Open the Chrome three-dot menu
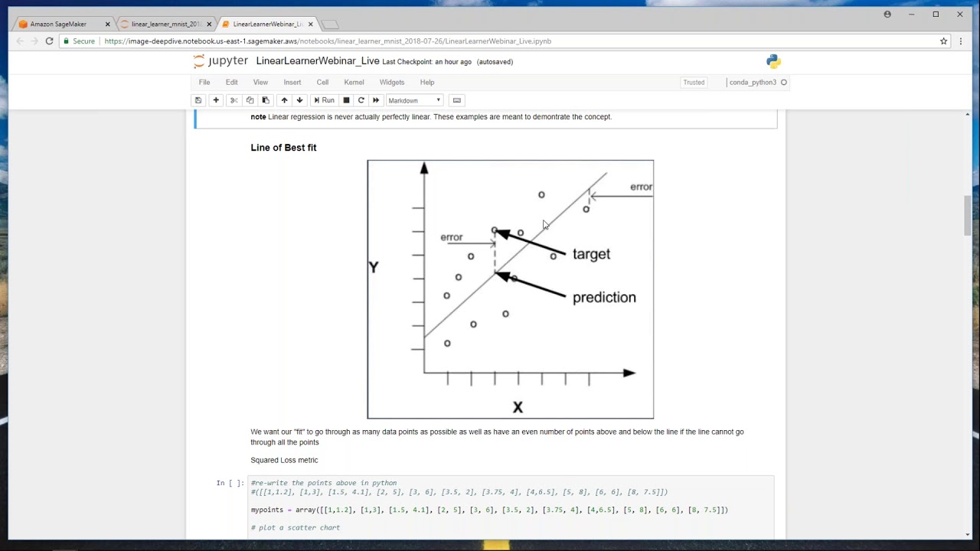The height and width of the screenshot is (551, 980). [961, 41]
